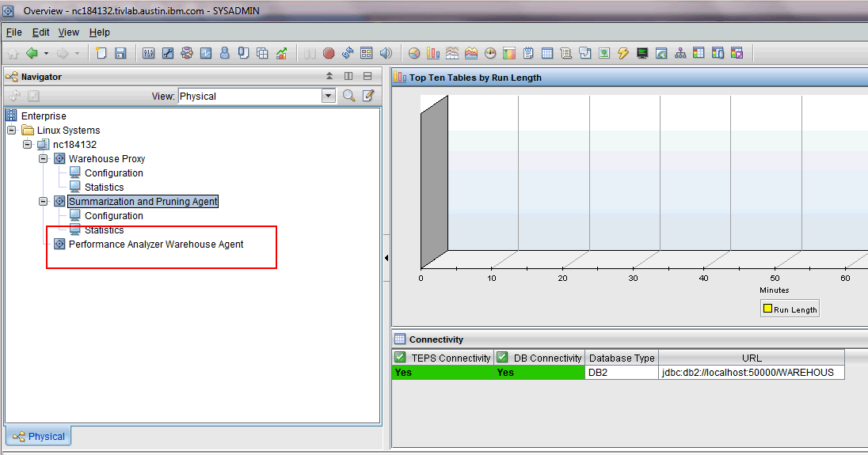Select the Topology view icon
The width and height of the screenshot is (868, 455).
pyautogui.click(x=680, y=53)
